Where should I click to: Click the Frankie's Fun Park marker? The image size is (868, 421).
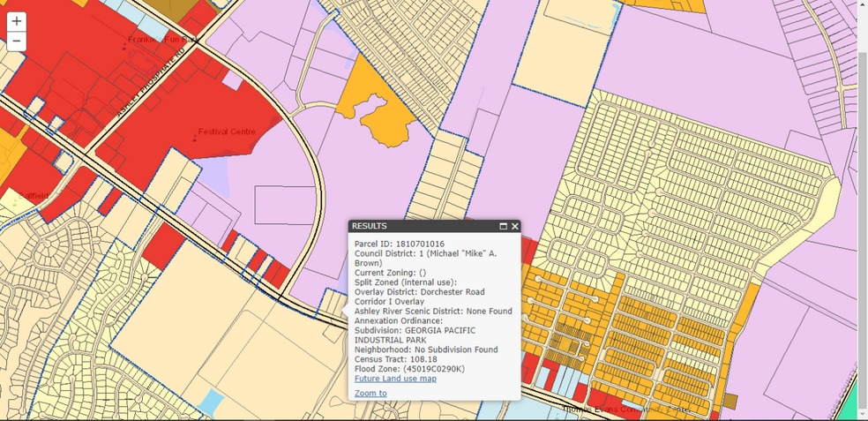click(x=123, y=46)
